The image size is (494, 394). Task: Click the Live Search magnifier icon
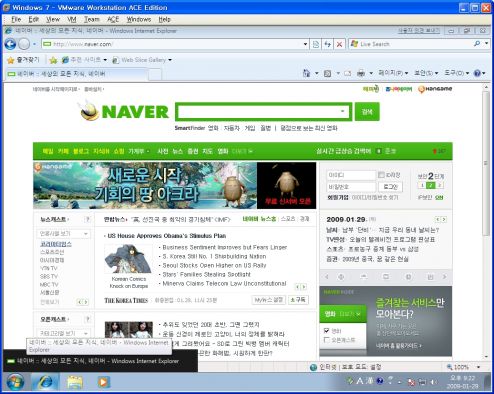477,44
